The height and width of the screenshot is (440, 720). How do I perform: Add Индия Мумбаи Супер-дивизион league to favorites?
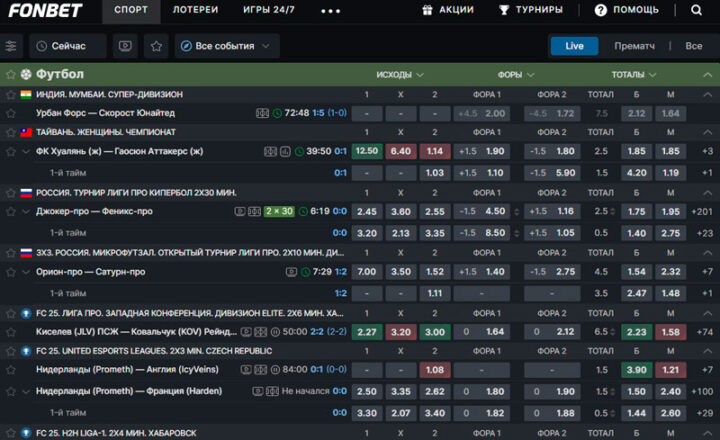click(11, 94)
